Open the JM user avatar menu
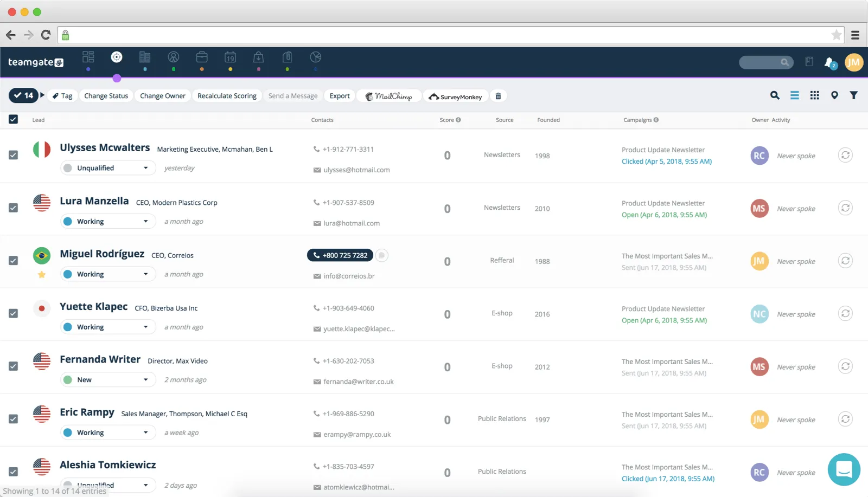Viewport: 868px width, 497px height. pos(854,62)
